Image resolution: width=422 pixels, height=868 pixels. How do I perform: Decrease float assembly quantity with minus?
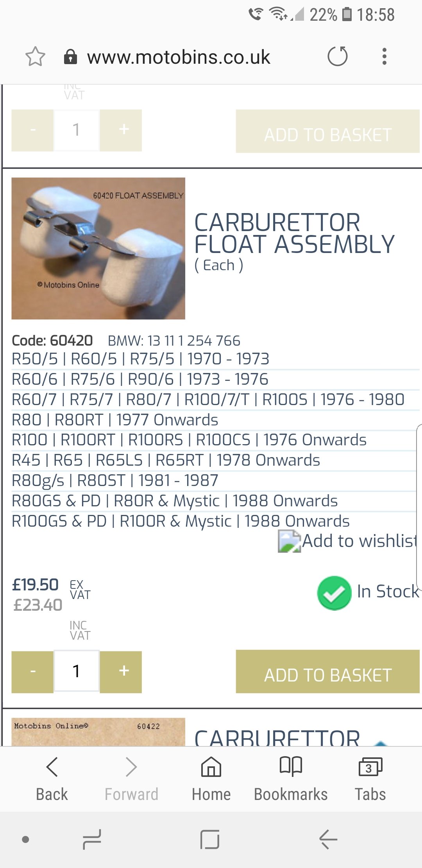(33, 672)
